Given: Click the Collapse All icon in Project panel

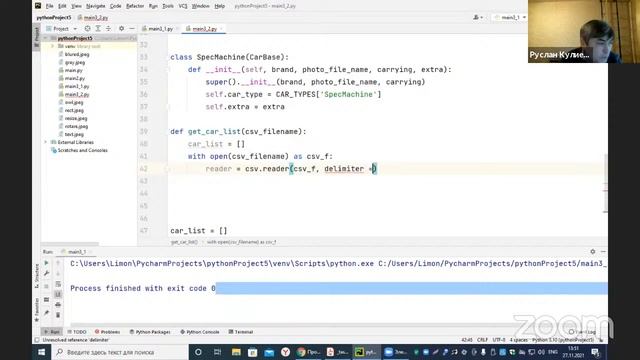Looking at the screenshot, I should click(109, 29).
